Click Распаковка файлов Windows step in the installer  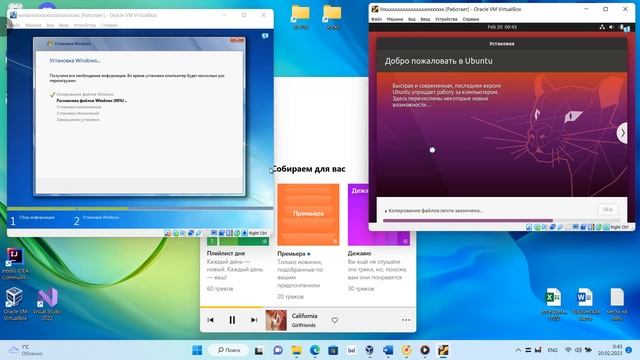point(91,100)
